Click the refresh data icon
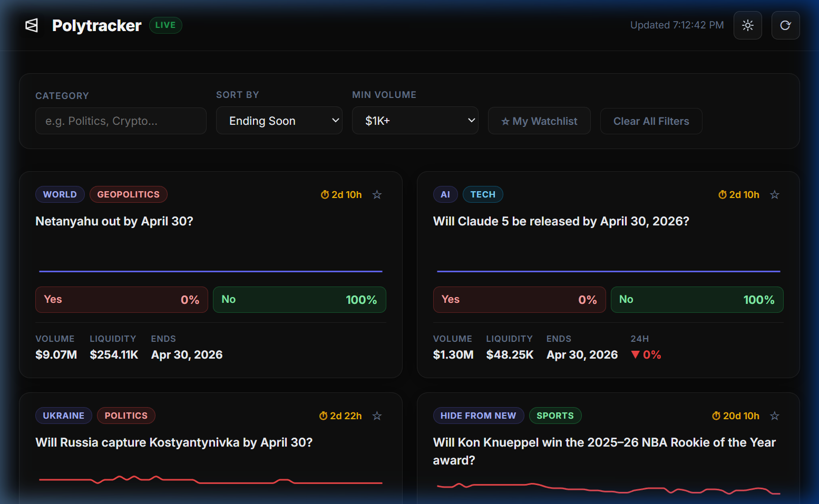The height and width of the screenshot is (504, 819). click(785, 25)
